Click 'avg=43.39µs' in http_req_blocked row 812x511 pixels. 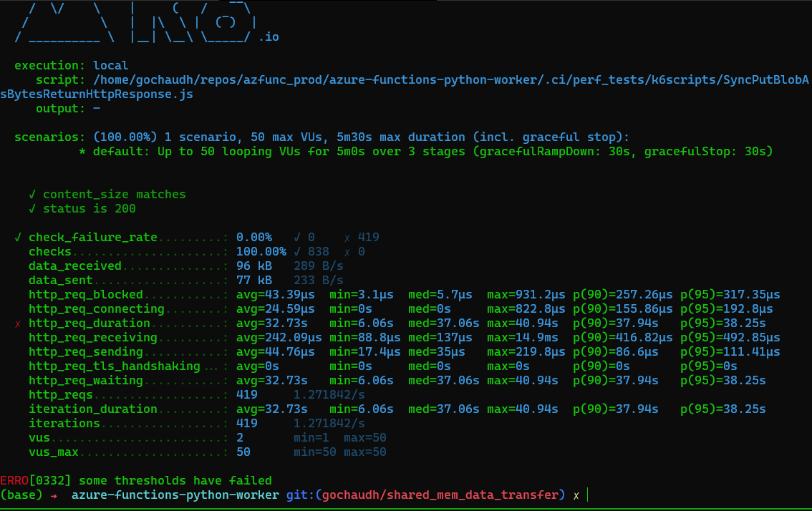click(276, 295)
